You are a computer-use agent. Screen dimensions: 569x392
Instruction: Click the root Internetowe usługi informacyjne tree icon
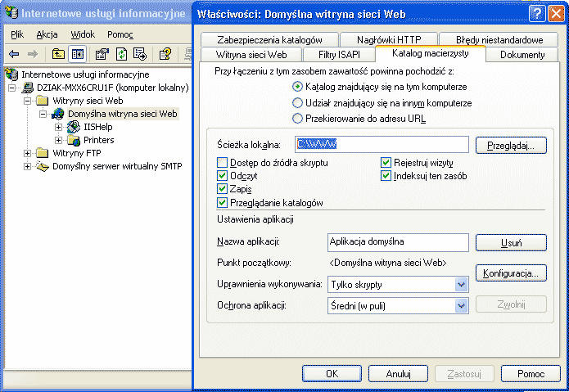coord(11,74)
